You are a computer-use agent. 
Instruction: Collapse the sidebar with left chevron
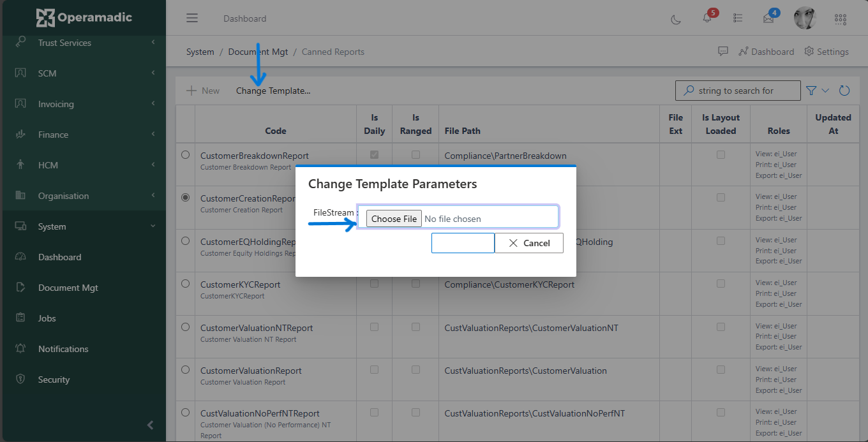pos(151,425)
